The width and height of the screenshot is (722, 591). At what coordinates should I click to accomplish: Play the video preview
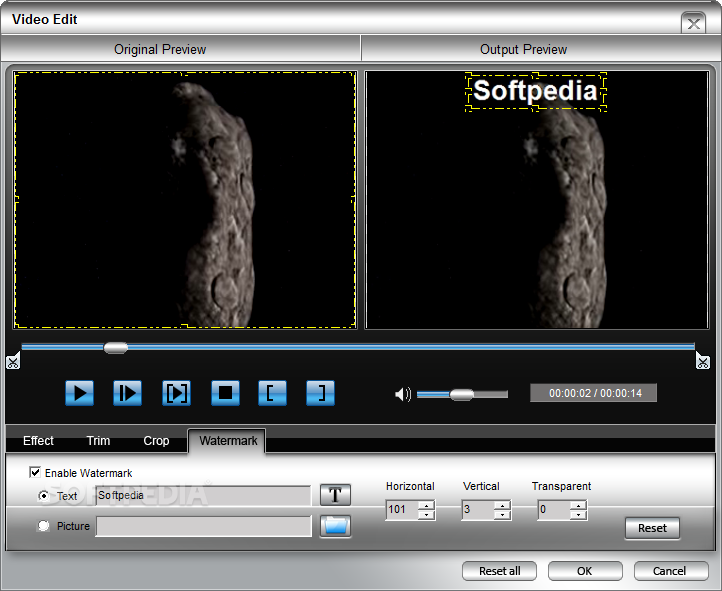tap(80, 393)
